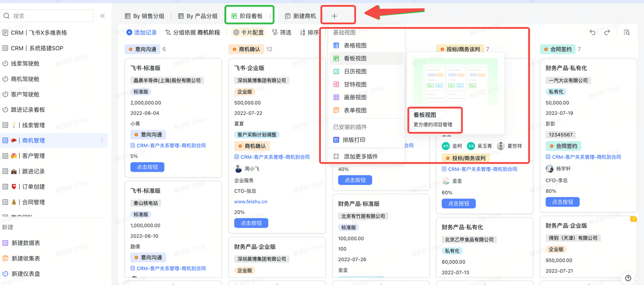Click the 搜索 search field
Image resolution: width=644 pixels, height=285 pixels.
point(48,16)
